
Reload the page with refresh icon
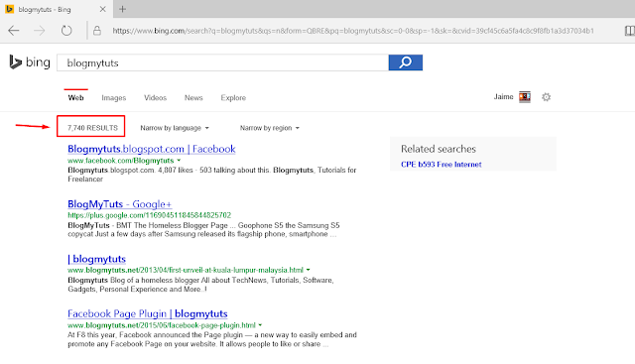(x=66, y=31)
